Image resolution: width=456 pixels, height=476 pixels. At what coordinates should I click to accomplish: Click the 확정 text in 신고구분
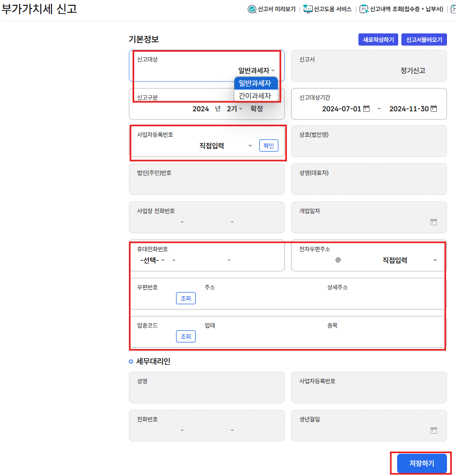[x=257, y=109]
